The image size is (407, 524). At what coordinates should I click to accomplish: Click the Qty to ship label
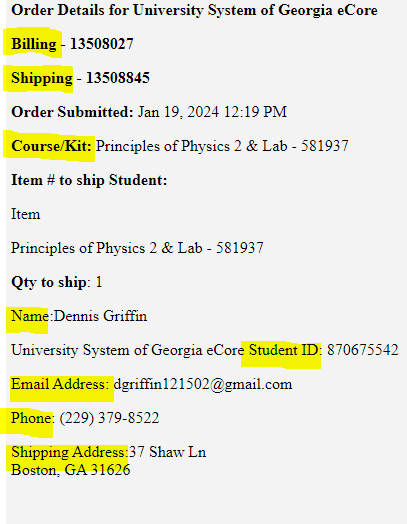tap(49, 282)
